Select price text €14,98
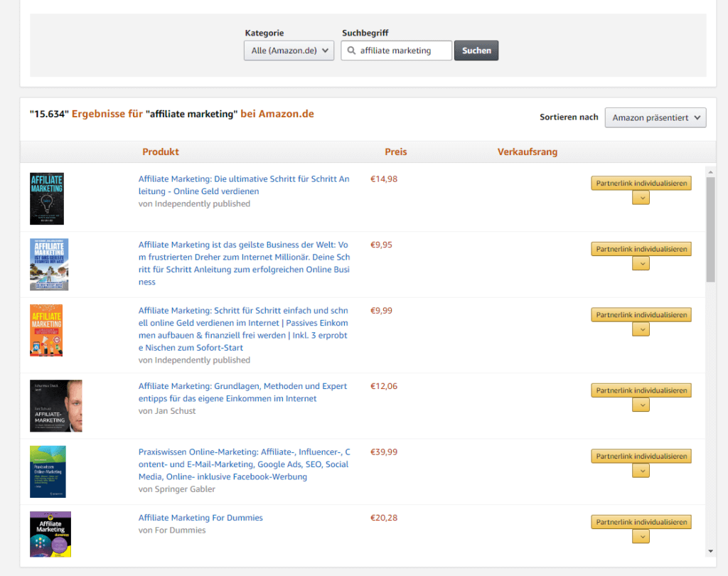This screenshot has width=728, height=576. pos(383,178)
